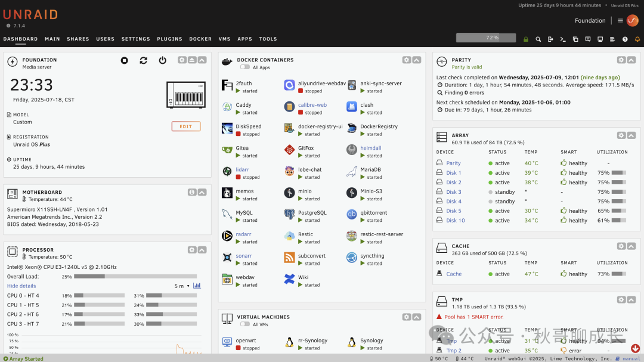
Task: Open the DOCKER tab
Action: 200,39
